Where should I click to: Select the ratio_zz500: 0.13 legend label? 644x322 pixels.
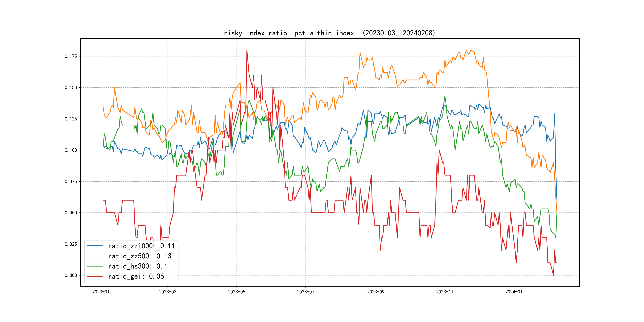coord(140,256)
